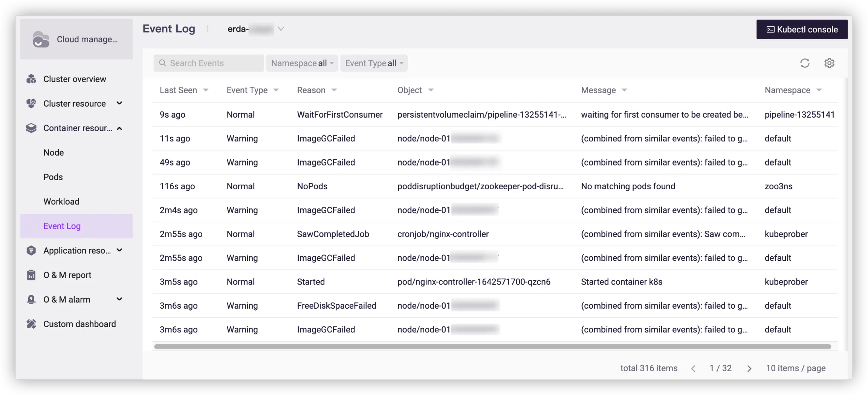This screenshot has width=868, height=395.
Task: Select Workload in the sidebar
Action: coord(61,202)
